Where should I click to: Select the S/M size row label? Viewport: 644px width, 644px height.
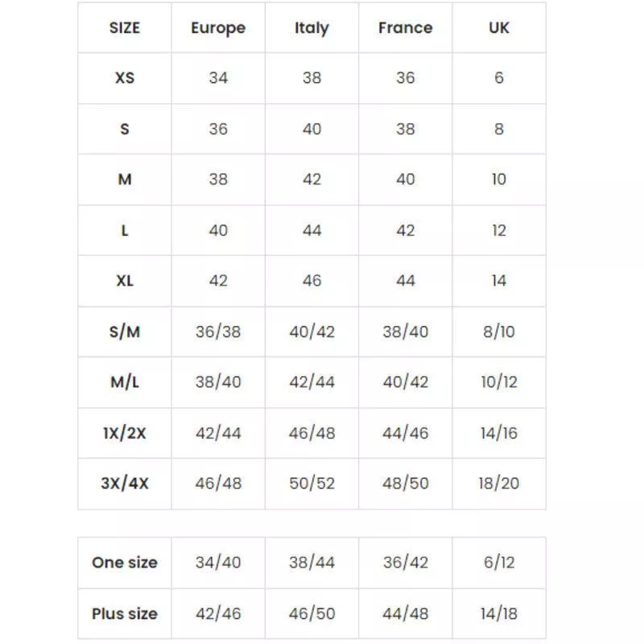[125, 332]
